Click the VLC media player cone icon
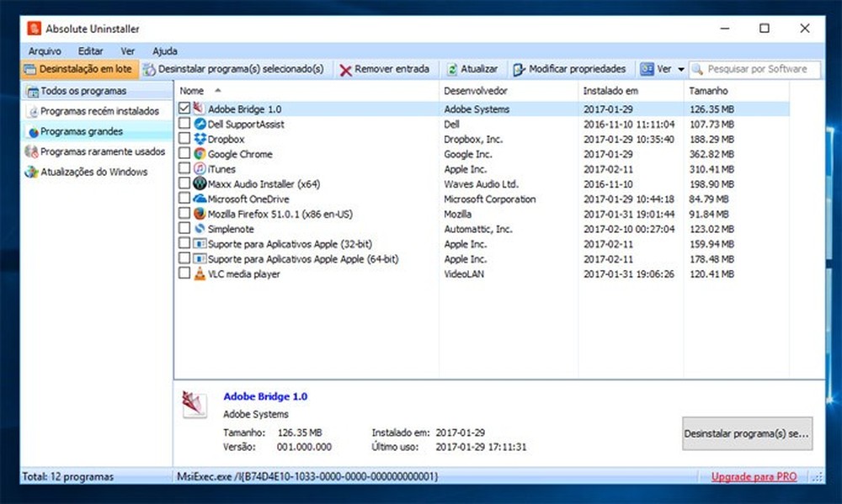The image size is (842, 504). click(x=199, y=273)
